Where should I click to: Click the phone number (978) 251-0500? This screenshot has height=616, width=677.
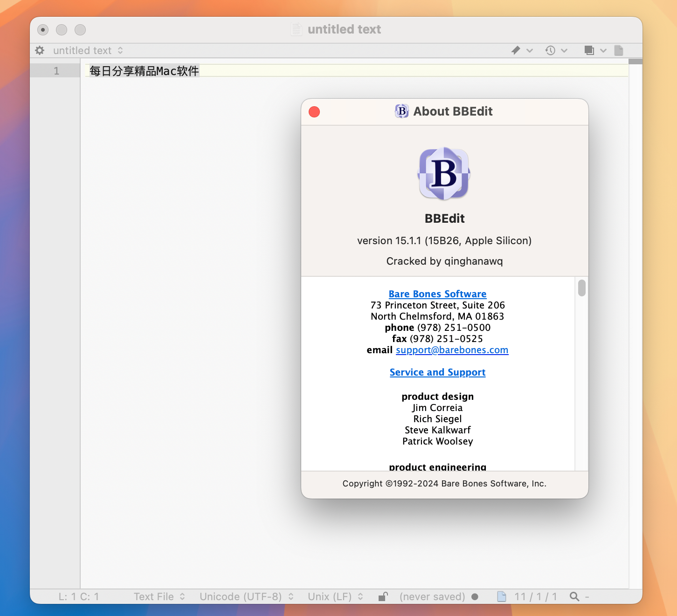point(454,328)
